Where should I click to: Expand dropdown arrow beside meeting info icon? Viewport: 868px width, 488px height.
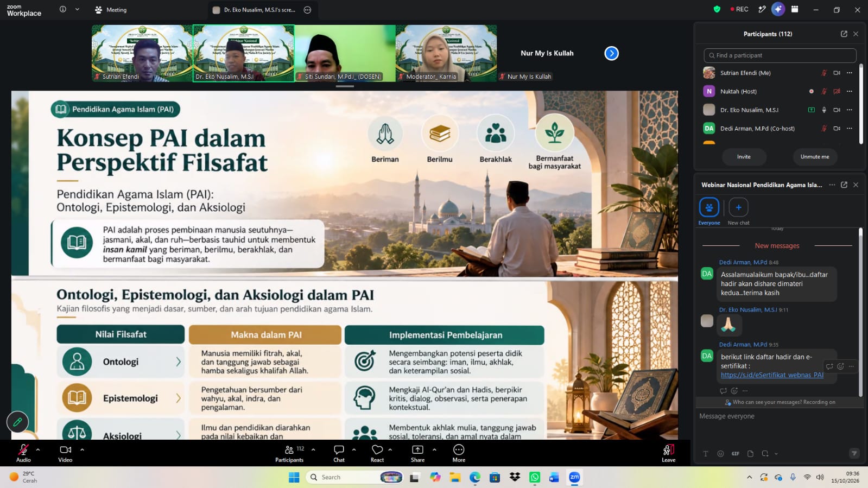coord(77,9)
